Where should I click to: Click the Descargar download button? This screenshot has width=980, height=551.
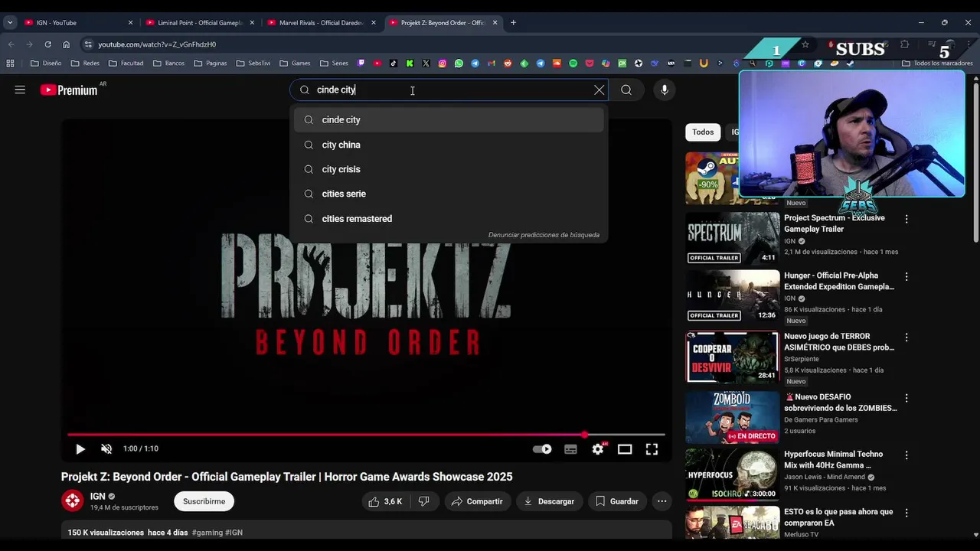click(x=549, y=501)
